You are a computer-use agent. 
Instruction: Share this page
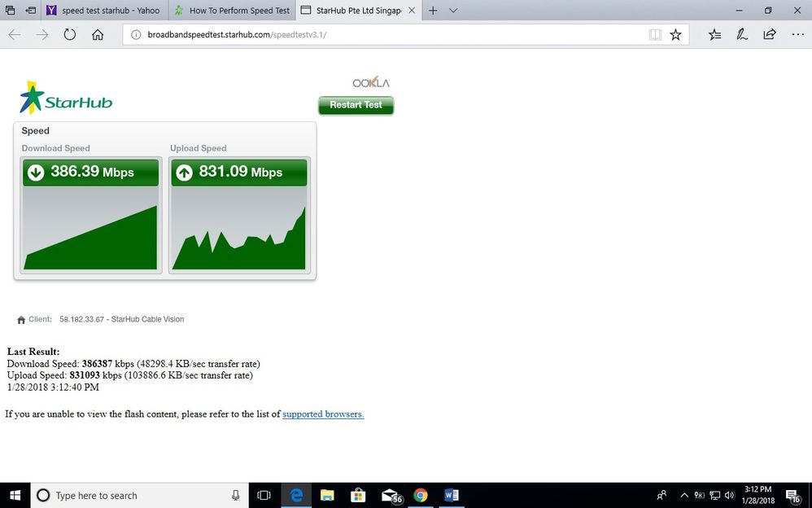[770, 35]
